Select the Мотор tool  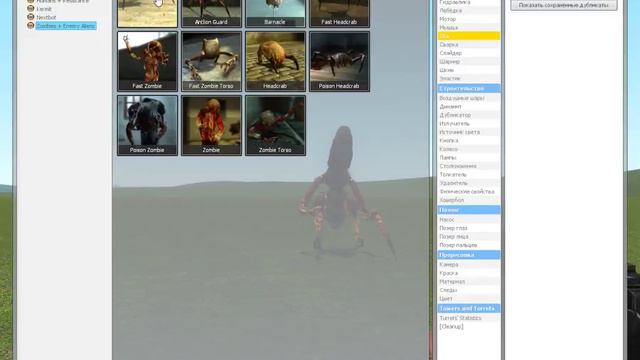469,19
